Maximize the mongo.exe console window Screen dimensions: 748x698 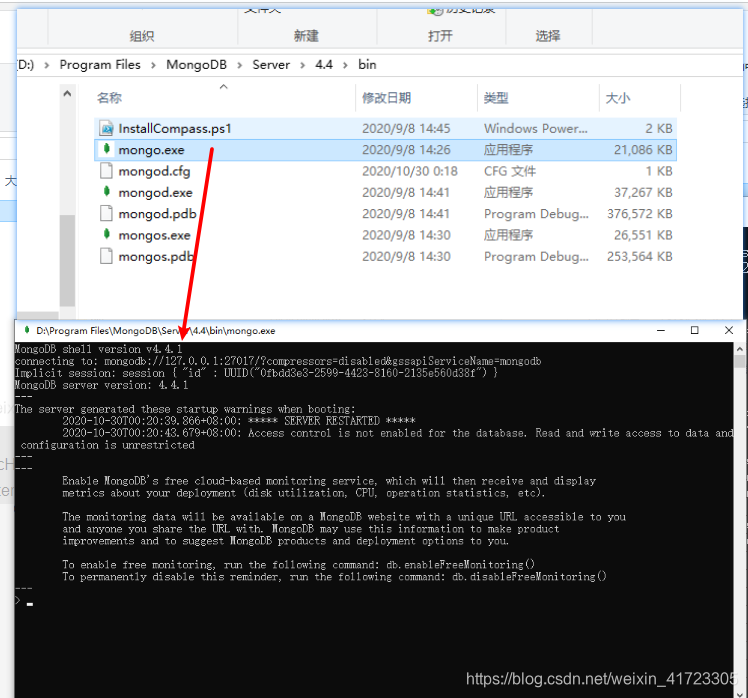pos(695,330)
